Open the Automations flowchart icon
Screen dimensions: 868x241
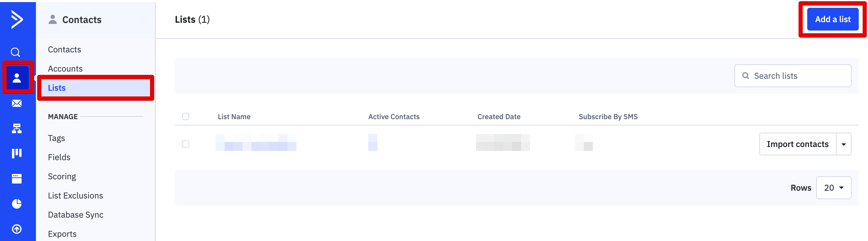(17, 128)
